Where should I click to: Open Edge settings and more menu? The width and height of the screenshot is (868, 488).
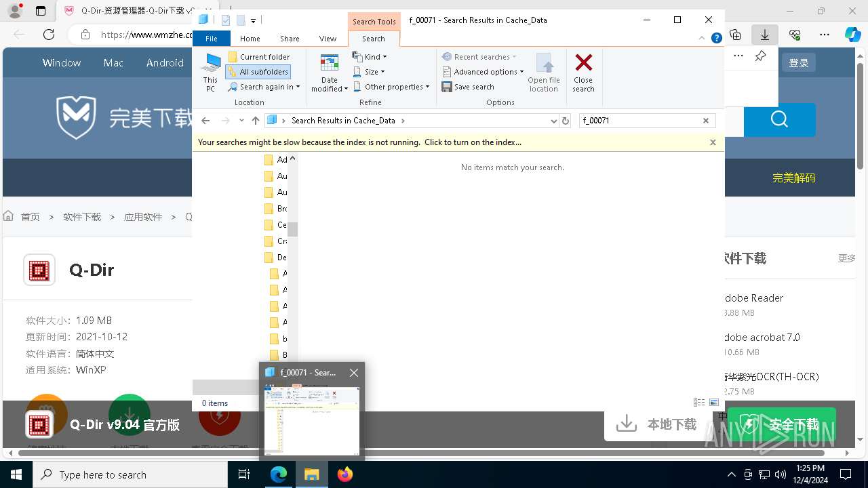coord(825,34)
